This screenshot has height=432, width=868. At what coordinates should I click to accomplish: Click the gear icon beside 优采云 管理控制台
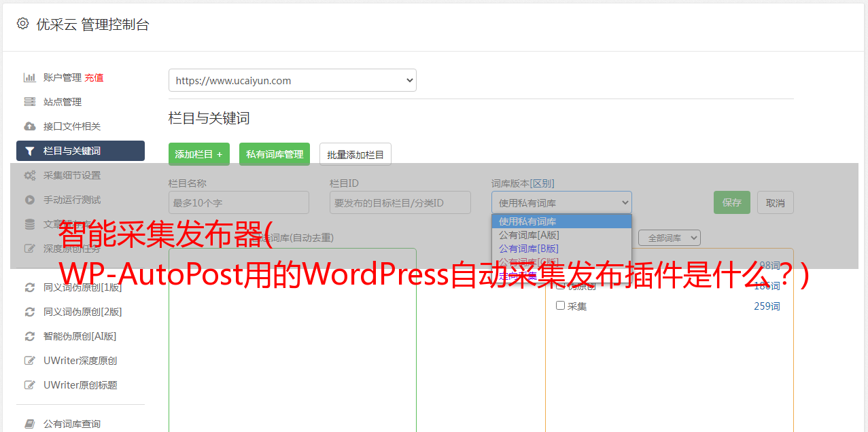pyautogui.click(x=22, y=24)
